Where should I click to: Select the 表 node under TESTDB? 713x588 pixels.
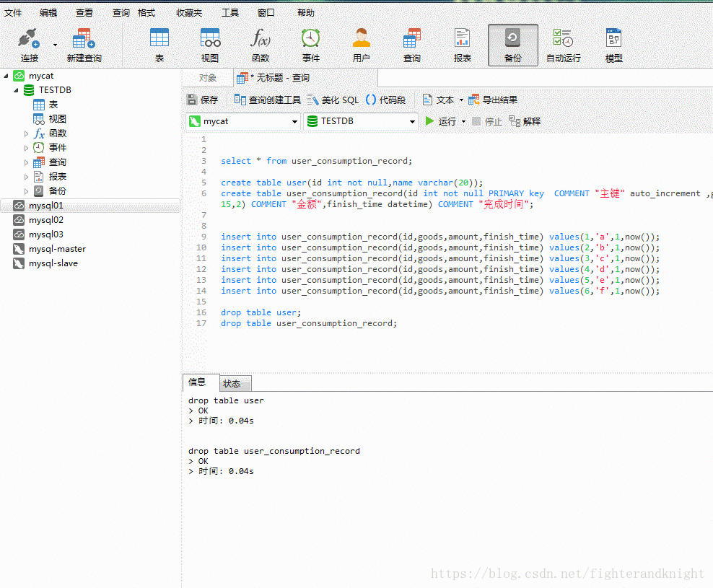pyautogui.click(x=45, y=105)
